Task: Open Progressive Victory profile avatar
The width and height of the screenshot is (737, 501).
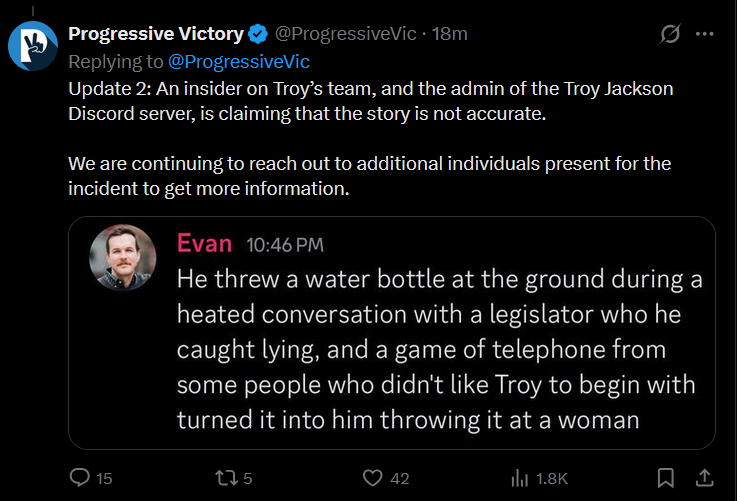Action: coord(32,46)
